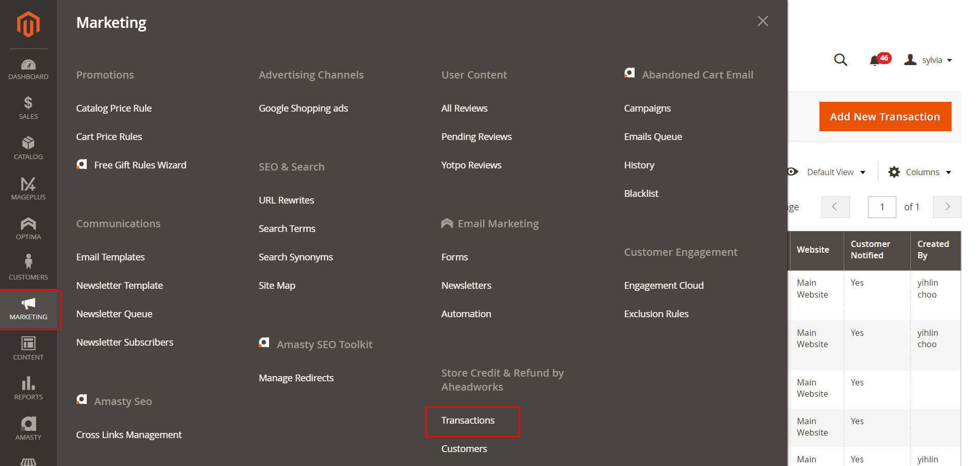The width and height of the screenshot is (980, 466).
Task: Open Store Credit Customers
Action: [x=464, y=449]
